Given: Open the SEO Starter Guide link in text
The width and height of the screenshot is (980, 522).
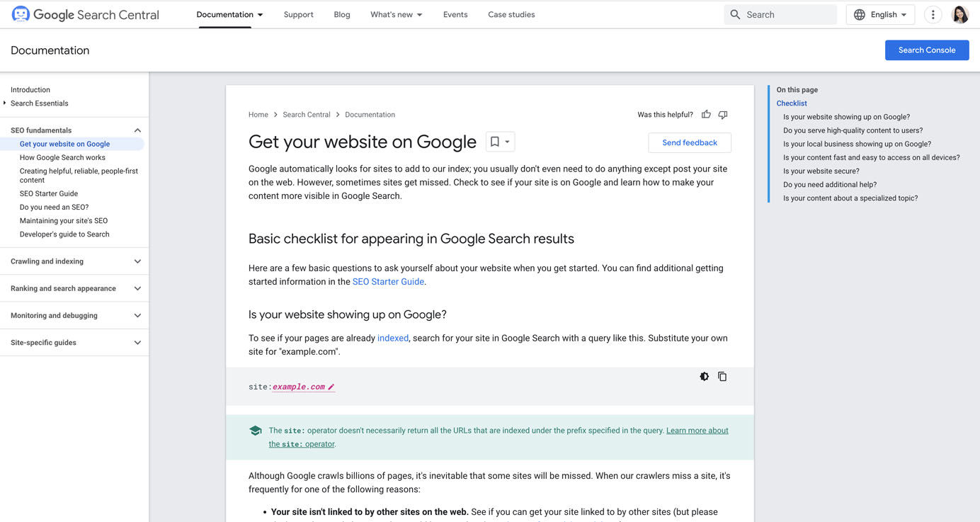Looking at the screenshot, I should tap(388, 282).
